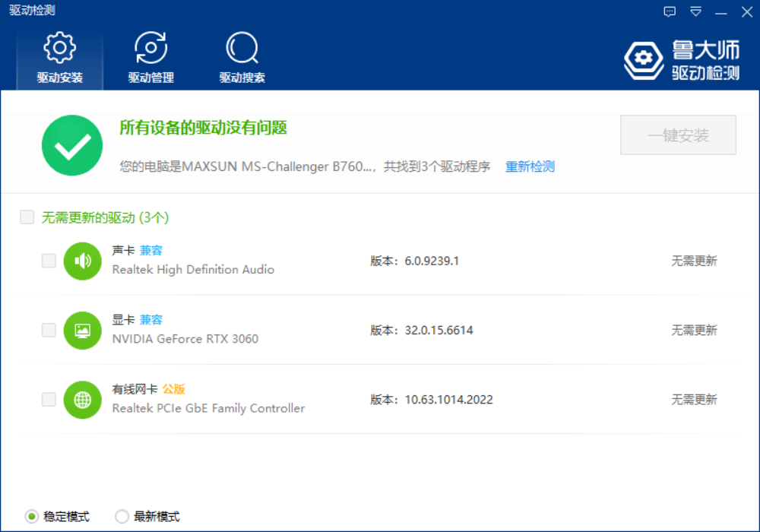Select the NVIDIA GeForce RTX 3060 checkbox
760x532 pixels.
(49, 331)
